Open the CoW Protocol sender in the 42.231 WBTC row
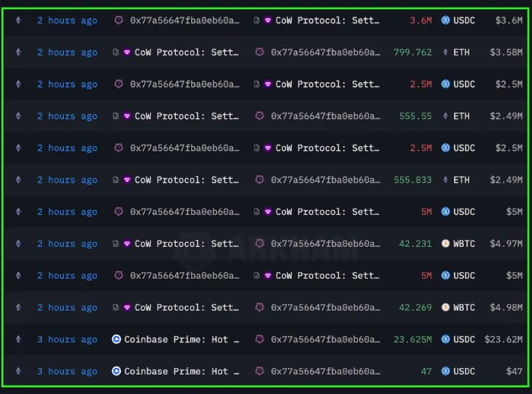 pyautogui.click(x=186, y=243)
